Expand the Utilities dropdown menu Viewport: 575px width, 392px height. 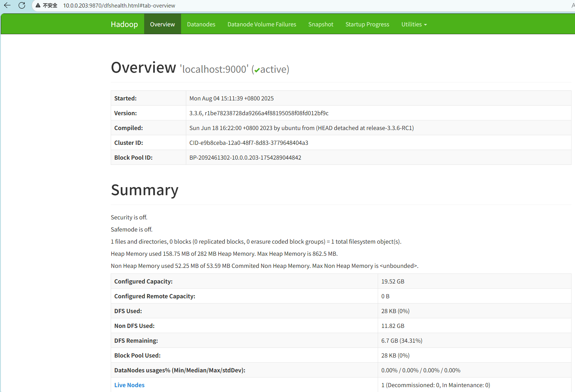411,24
